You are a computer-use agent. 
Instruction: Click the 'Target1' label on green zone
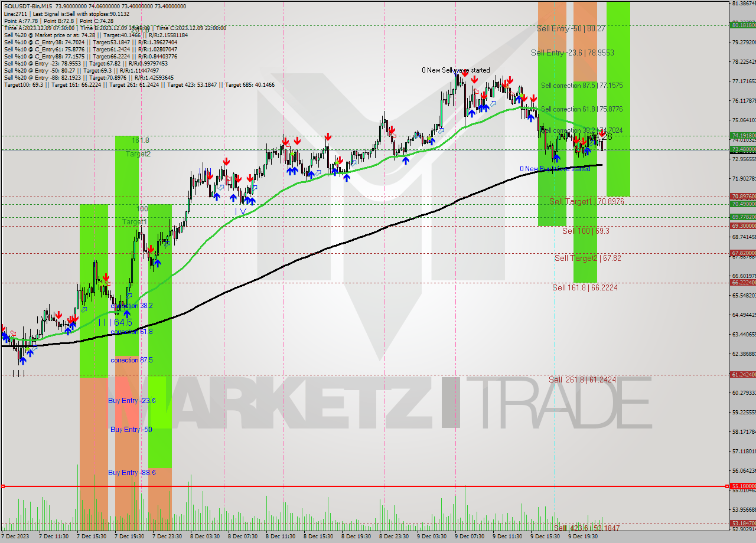coord(135,222)
